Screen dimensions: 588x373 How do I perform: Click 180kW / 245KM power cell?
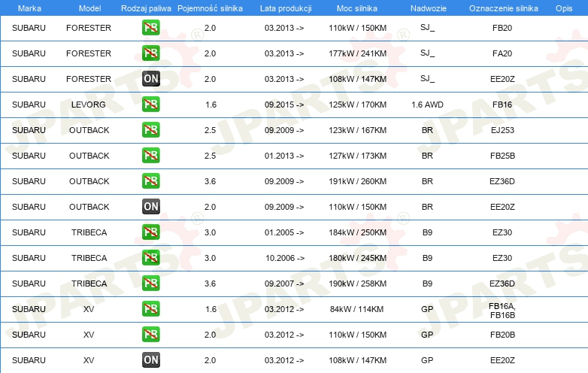[357, 258]
